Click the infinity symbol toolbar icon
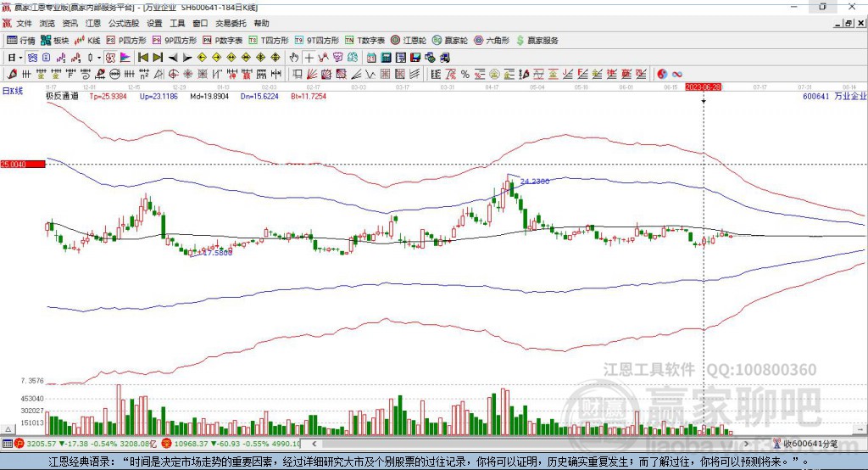This screenshot has width=868, height=470. click(x=677, y=75)
